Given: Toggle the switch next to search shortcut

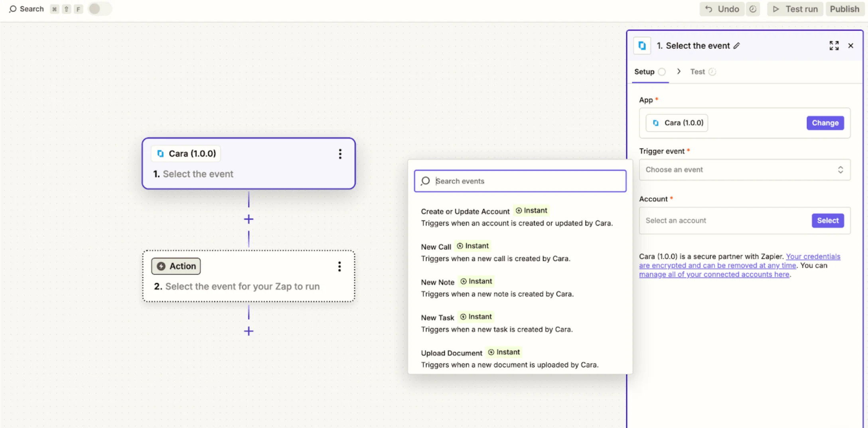Looking at the screenshot, I should point(100,9).
